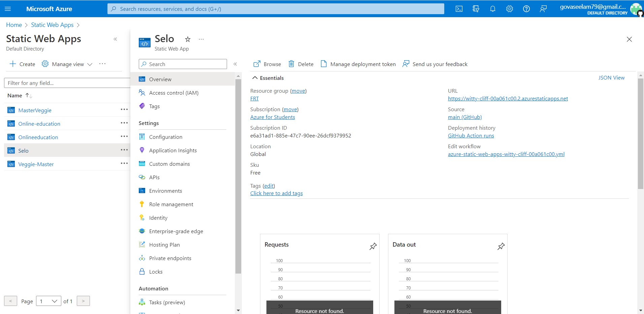The width and height of the screenshot is (644, 314).
Task: Open Access control (IAM)
Action: (174, 93)
